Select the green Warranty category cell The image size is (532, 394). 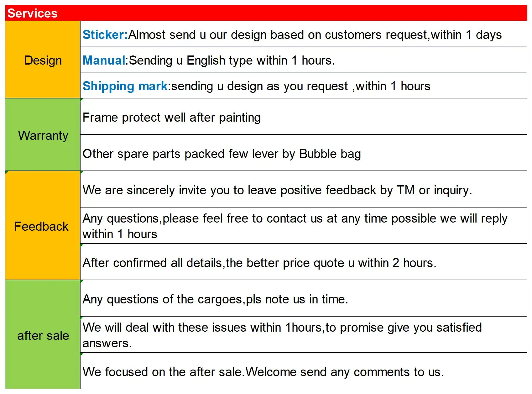click(x=43, y=135)
